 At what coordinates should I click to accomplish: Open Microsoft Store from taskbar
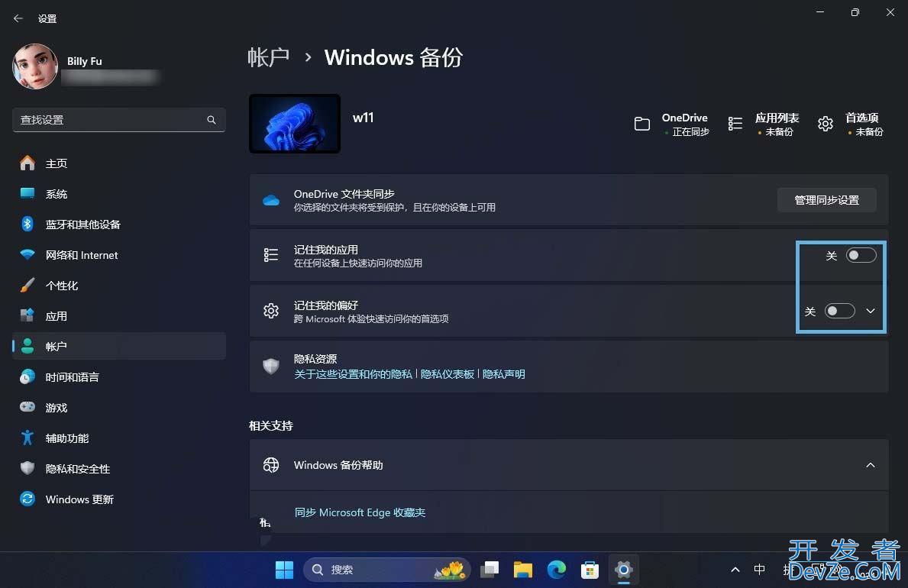(590, 570)
